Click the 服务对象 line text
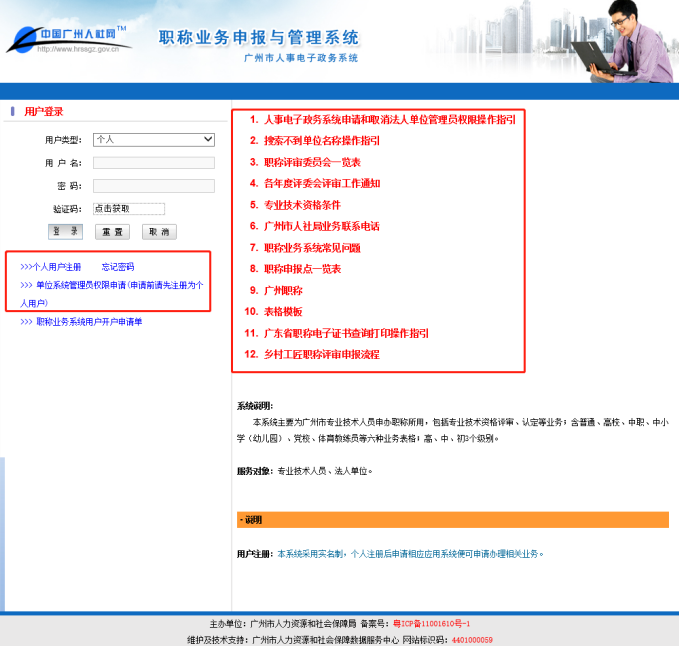Image resolution: width=679 pixels, height=646 pixels. click(x=304, y=471)
